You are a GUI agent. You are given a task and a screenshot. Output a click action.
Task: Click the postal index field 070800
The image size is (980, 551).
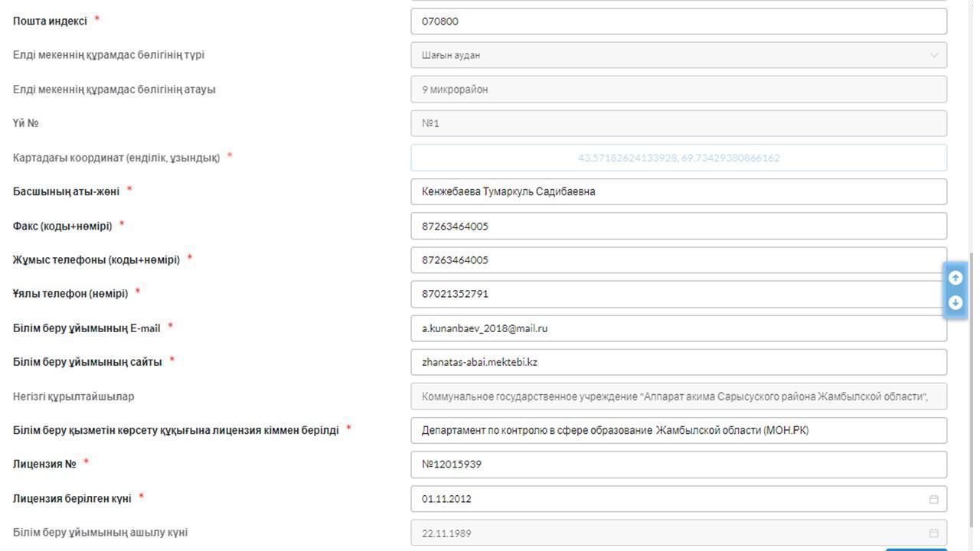pos(678,21)
